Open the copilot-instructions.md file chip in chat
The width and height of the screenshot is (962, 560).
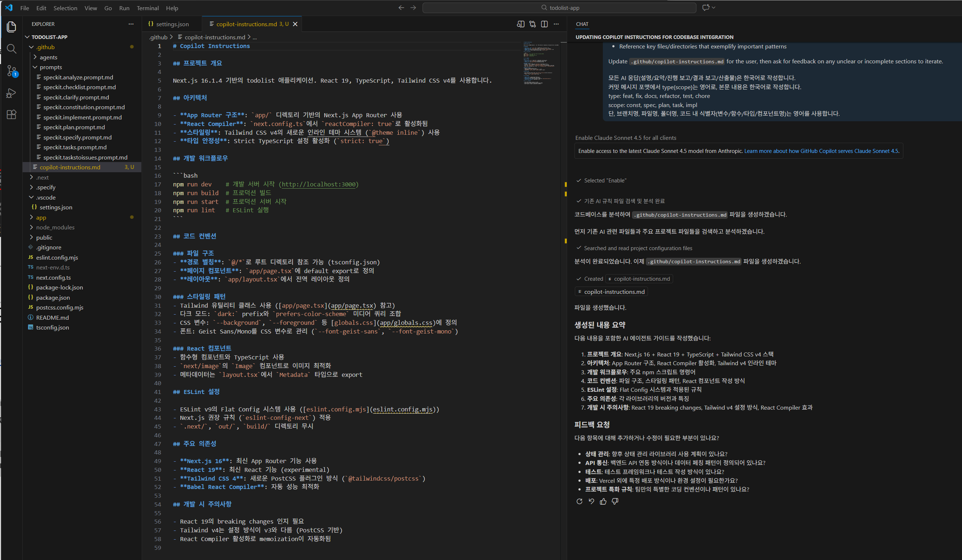(612, 292)
